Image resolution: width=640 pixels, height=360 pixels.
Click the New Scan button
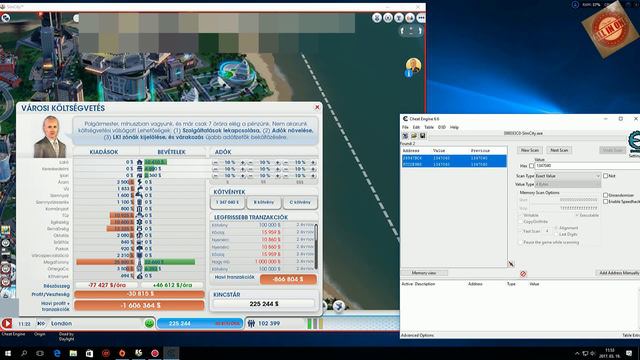[530, 150]
